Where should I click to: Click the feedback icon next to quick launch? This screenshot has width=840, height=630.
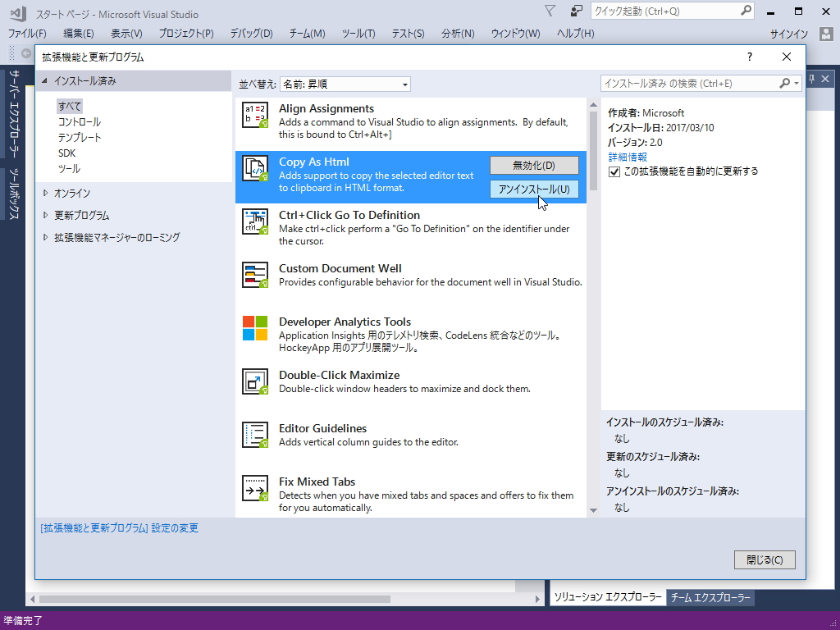pyautogui.click(x=576, y=11)
